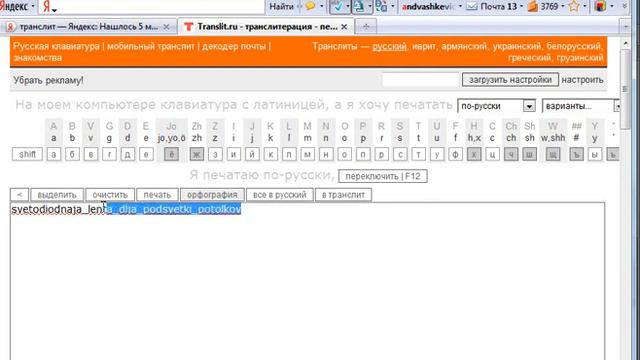Click the Cyrillic х virtual key
The image size is (640, 360).
[474, 154]
